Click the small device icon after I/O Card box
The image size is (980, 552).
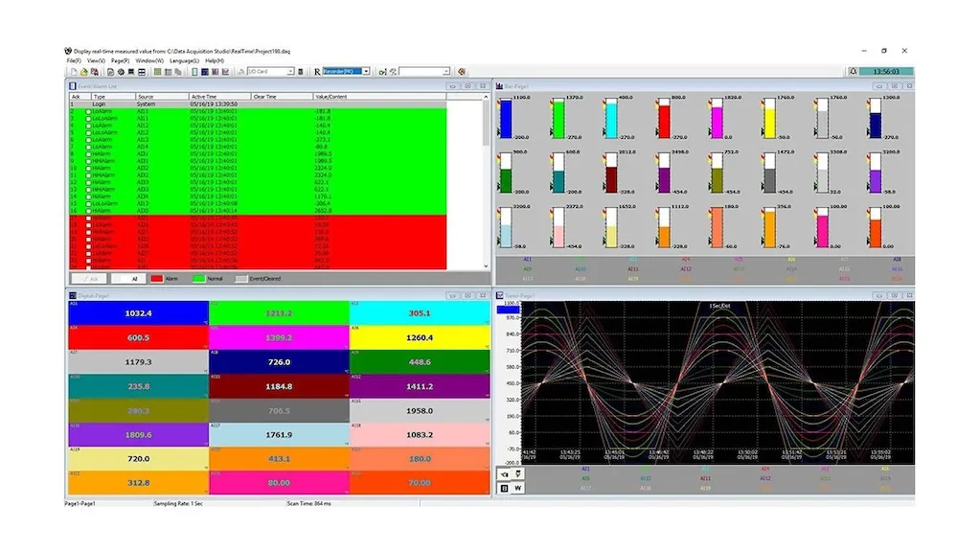[x=301, y=72]
